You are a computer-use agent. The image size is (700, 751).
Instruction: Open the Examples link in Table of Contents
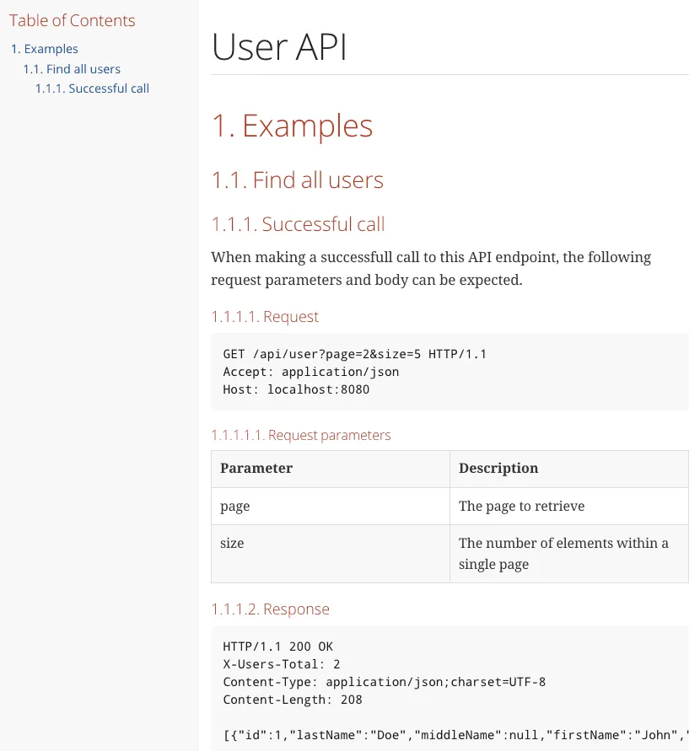44,48
